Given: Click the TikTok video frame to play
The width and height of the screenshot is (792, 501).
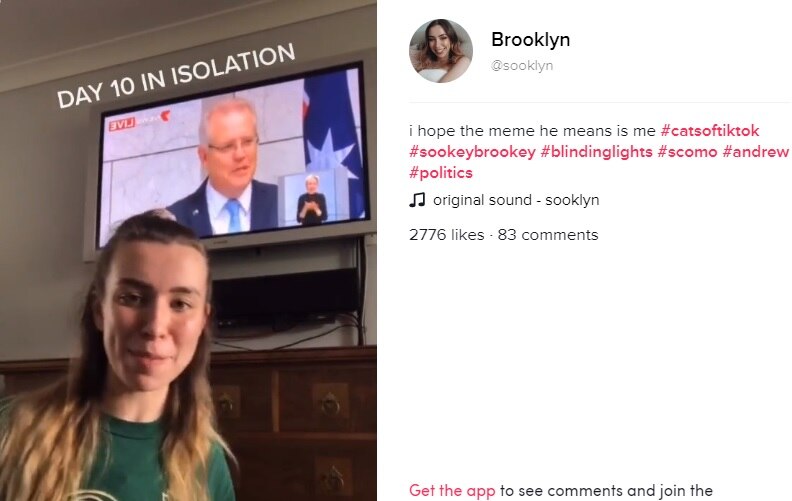Looking at the screenshot, I should [188, 250].
